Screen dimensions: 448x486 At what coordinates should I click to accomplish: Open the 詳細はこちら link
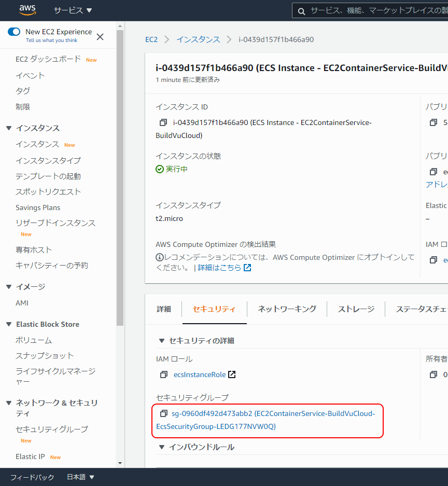pos(219,268)
